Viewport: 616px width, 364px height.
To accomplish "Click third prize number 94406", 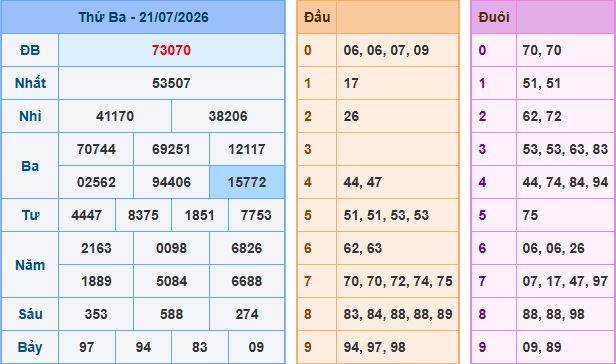I will coord(171,182).
